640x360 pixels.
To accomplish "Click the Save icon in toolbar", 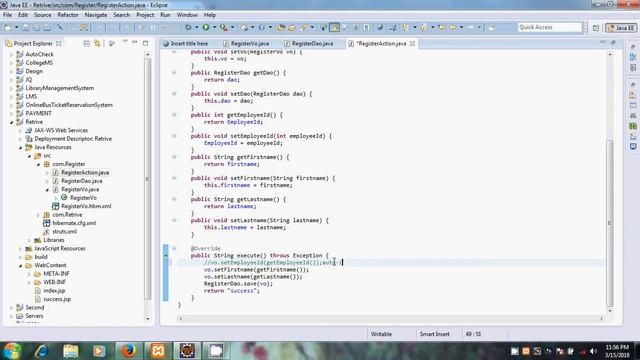I will pos(25,27).
